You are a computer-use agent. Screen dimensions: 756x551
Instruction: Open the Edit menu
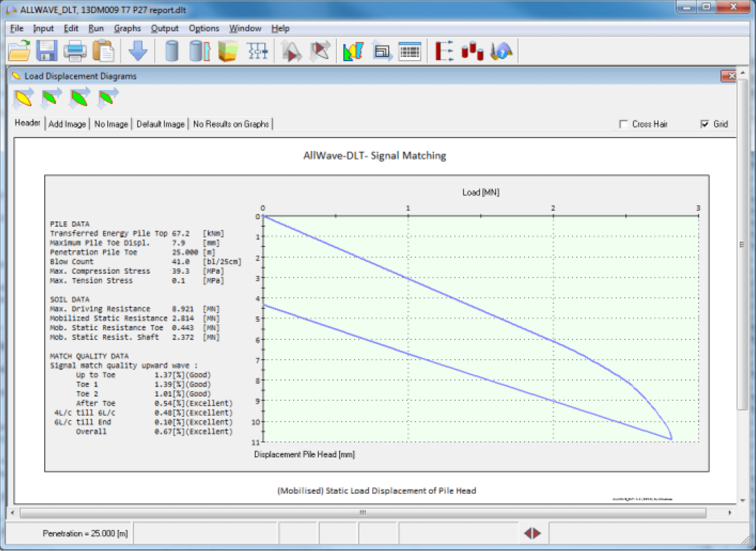(71, 29)
